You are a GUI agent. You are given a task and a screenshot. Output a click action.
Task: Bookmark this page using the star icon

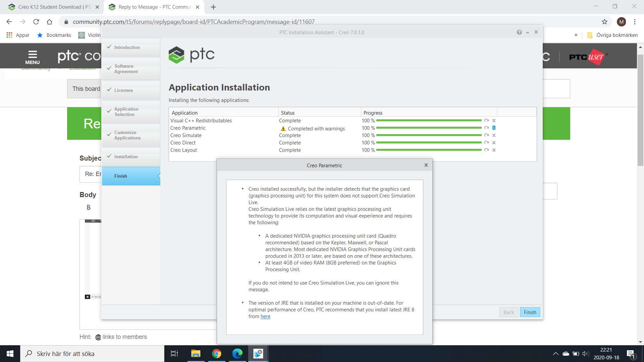(605, 21)
